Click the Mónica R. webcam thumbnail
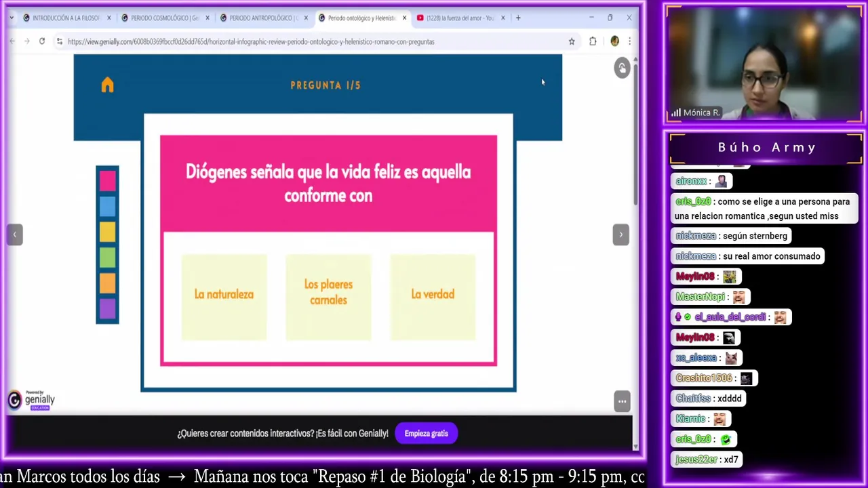Viewport: 868px width, 488px height. click(764, 65)
